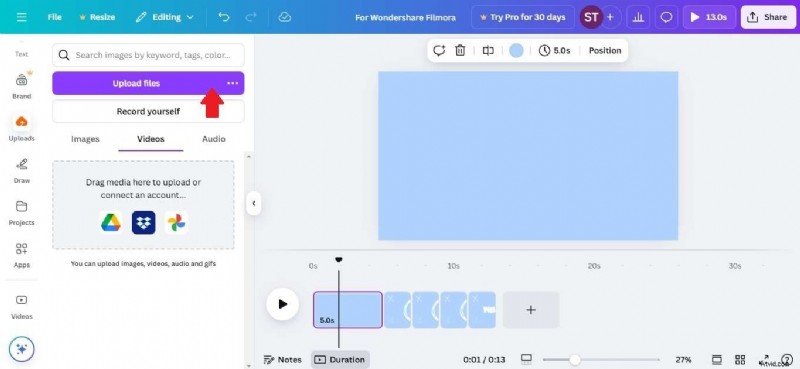Open the Position panel
The width and height of the screenshot is (800, 369).
pos(605,51)
